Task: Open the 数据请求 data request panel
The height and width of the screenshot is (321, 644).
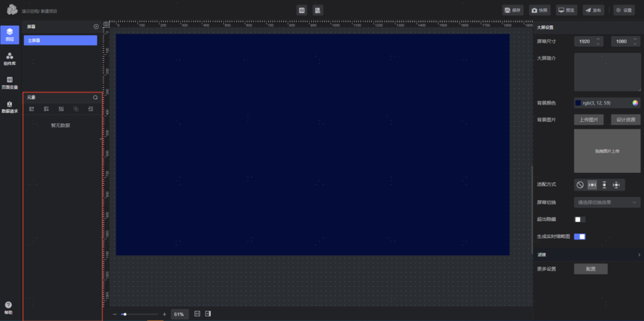Action: [x=9, y=107]
